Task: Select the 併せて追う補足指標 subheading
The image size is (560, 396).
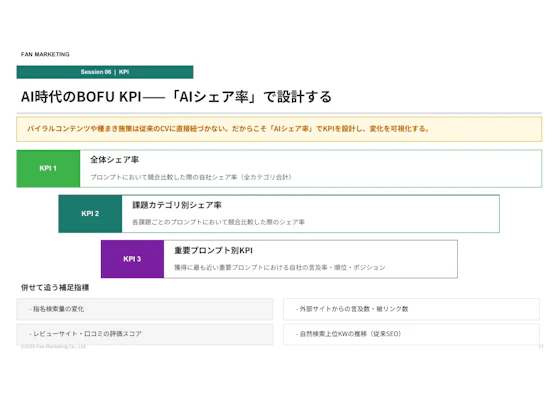Action: click(x=55, y=287)
